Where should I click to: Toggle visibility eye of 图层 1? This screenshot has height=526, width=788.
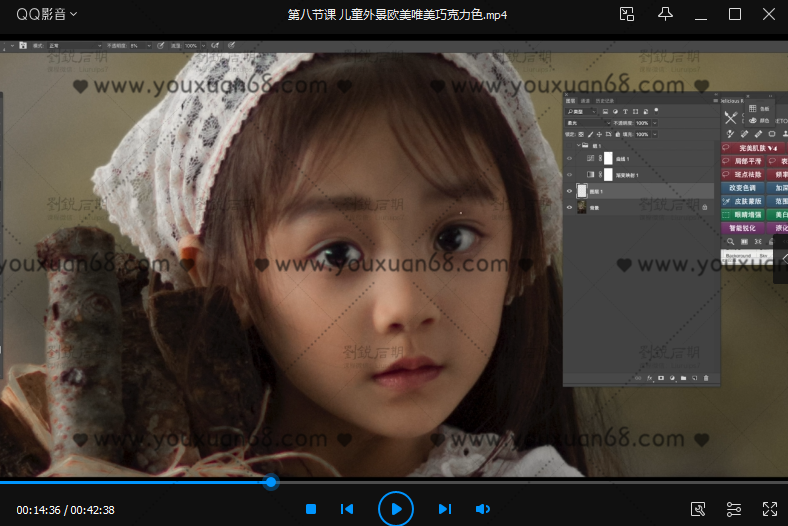pyautogui.click(x=569, y=190)
